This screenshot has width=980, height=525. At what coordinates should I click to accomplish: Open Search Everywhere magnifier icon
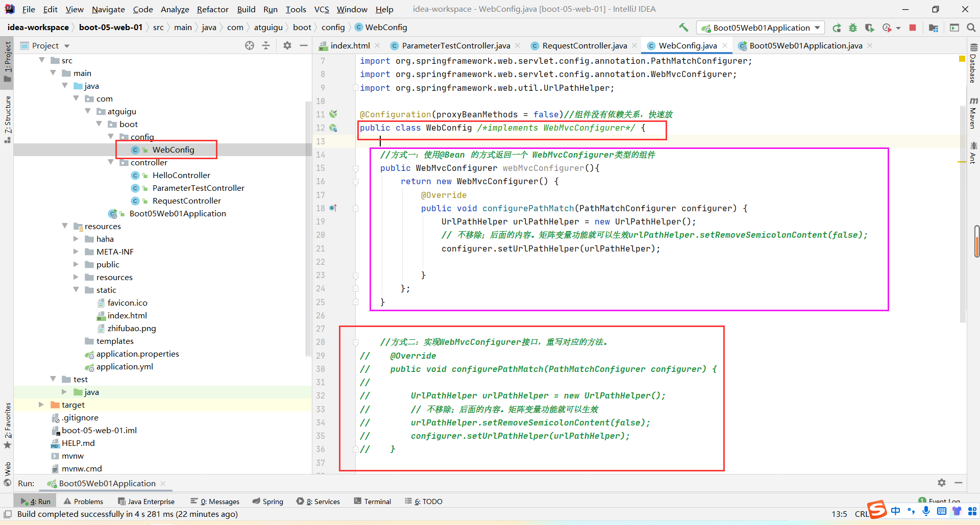pos(971,28)
